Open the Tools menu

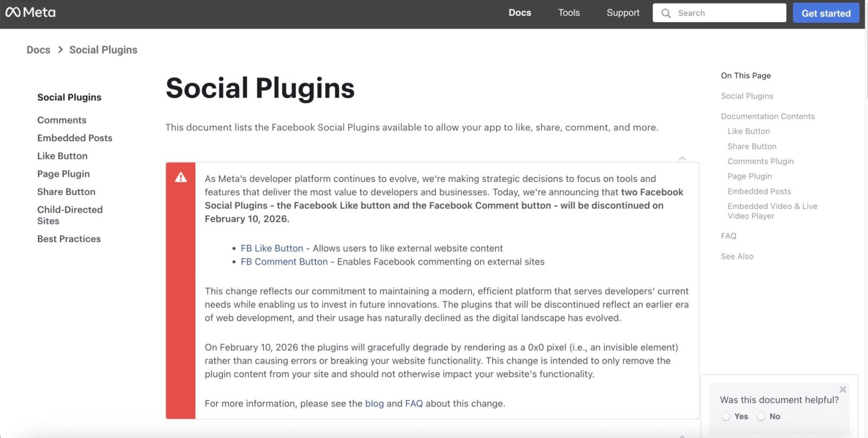click(569, 13)
